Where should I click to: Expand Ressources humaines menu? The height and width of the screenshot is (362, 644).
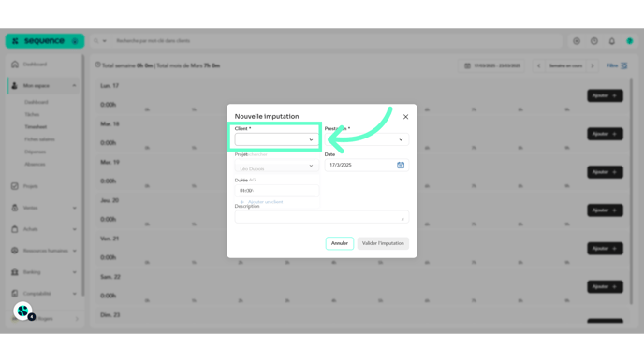click(x=74, y=251)
